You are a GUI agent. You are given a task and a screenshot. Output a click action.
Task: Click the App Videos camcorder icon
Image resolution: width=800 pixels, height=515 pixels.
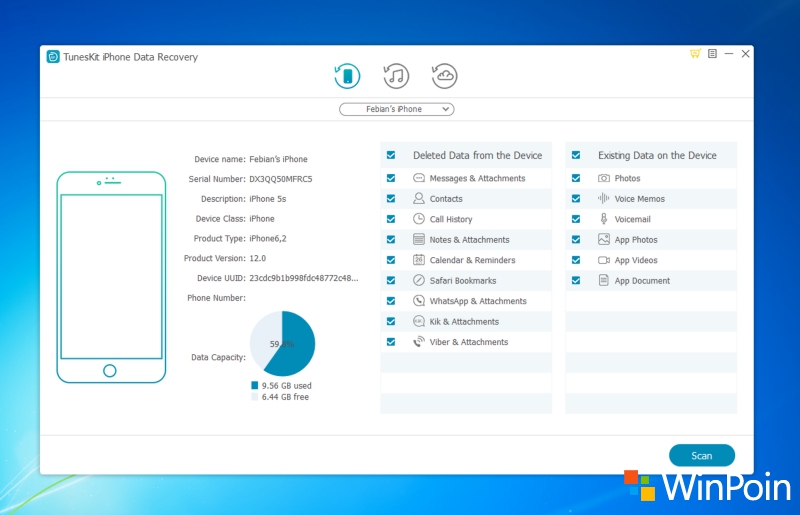604,260
